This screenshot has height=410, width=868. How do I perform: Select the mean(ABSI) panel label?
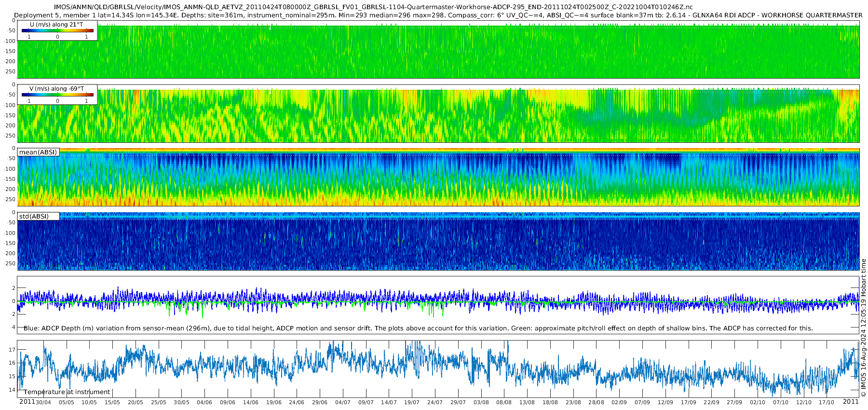click(x=38, y=152)
